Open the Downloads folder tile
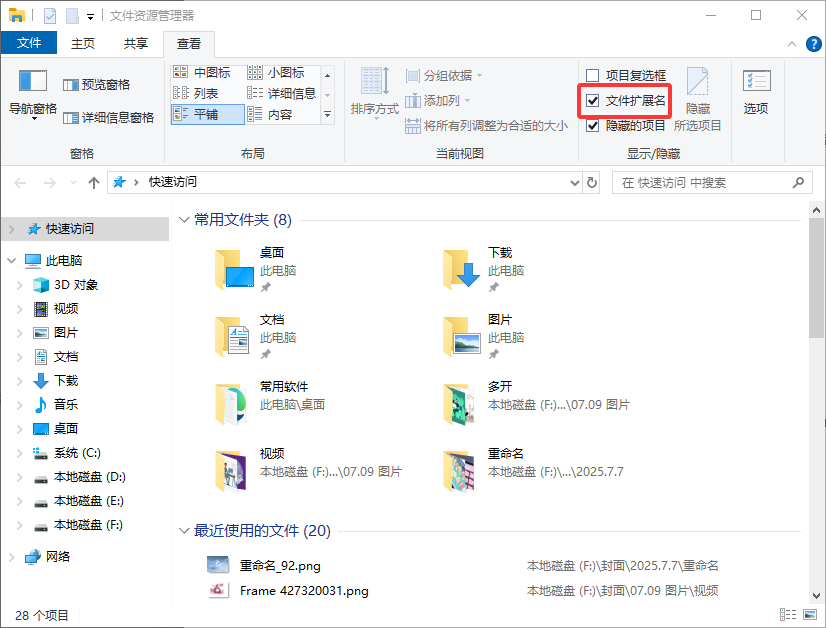 pos(485,270)
